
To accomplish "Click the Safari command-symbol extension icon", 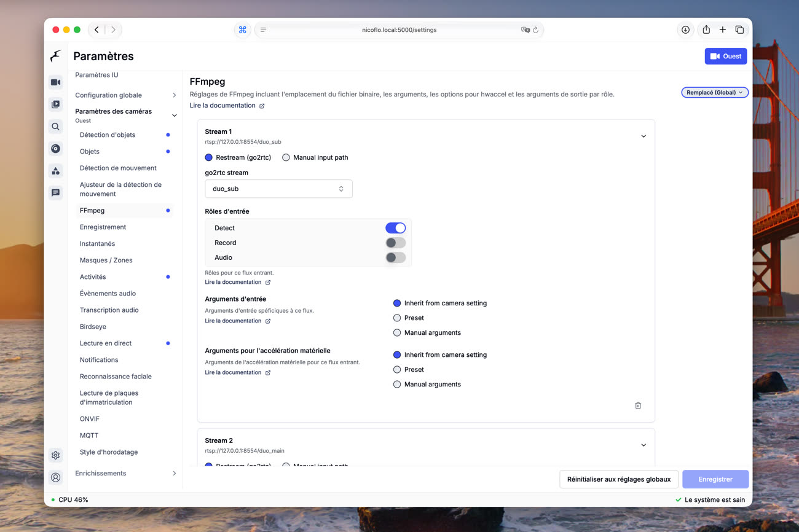I will pos(243,29).
